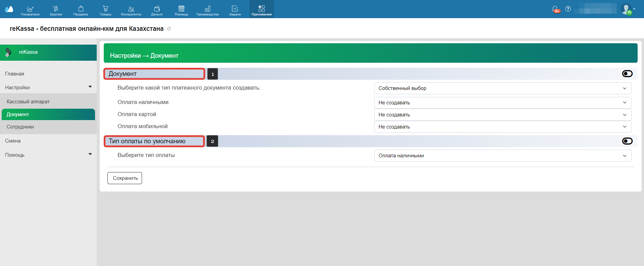Click the numbered hint badge 1
Screen dimensions: 644x266
[x=213, y=74]
